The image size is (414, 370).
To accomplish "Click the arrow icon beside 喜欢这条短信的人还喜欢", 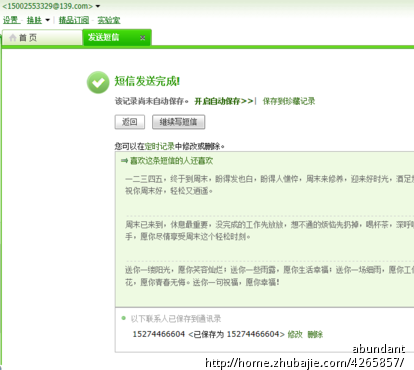I will tap(124, 161).
